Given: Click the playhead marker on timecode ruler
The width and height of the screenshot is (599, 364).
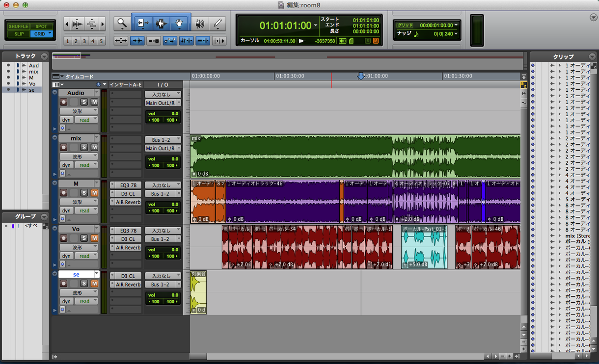Looking at the screenshot, I should 361,76.
